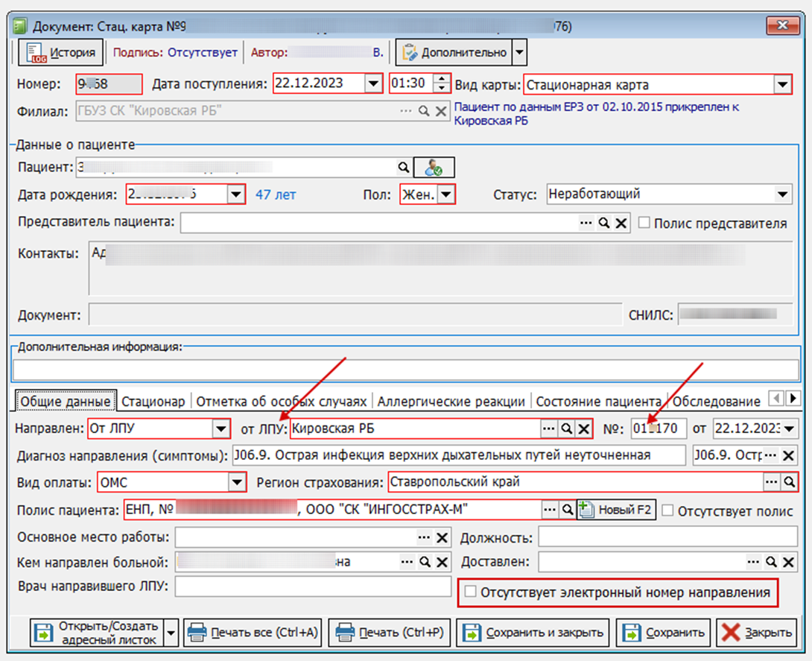
Task: Search for a patient with magnifier icon
Action: click(403, 168)
